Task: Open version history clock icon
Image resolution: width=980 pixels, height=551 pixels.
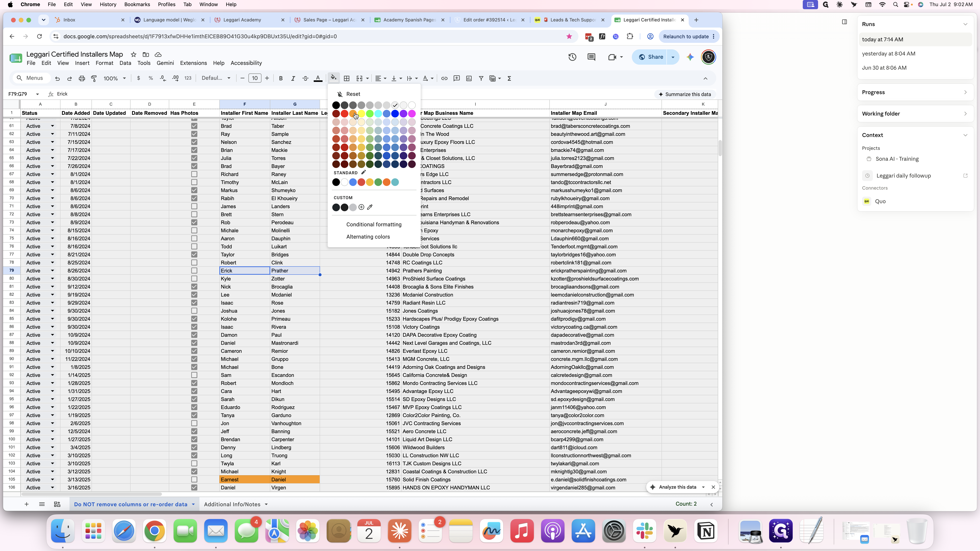Action: pyautogui.click(x=572, y=57)
